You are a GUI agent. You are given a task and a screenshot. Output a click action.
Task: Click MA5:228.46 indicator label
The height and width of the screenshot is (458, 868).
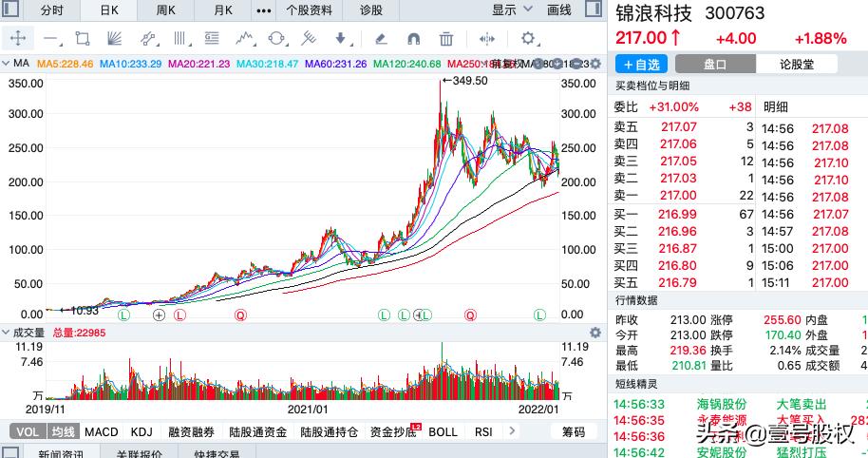65,64
